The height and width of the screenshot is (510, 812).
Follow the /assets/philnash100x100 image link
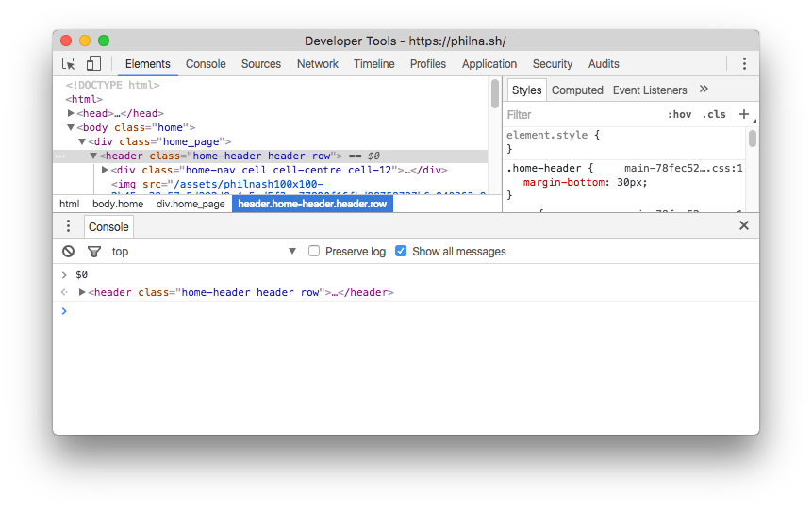tap(249, 185)
